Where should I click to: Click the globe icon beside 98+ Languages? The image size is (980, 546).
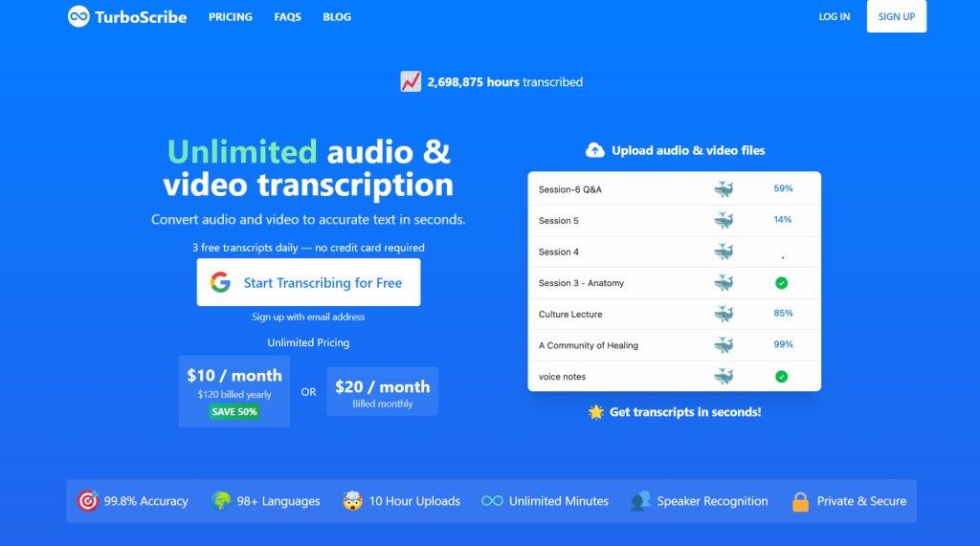[221, 501]
